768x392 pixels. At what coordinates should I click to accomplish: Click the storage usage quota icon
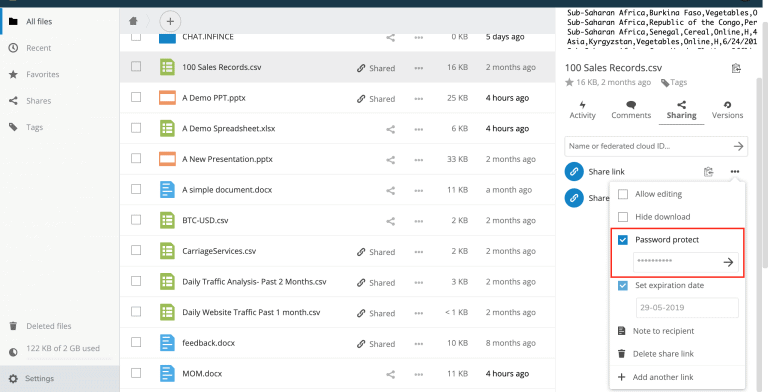click(13, 352)
